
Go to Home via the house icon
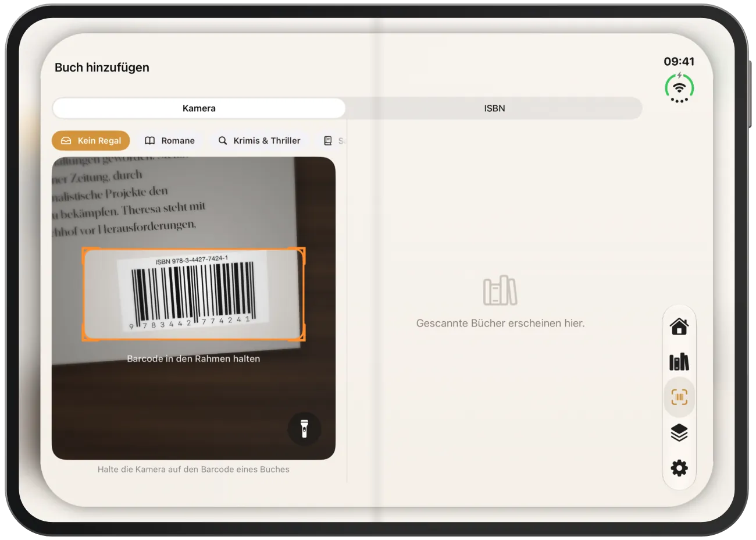pos(679,326)
